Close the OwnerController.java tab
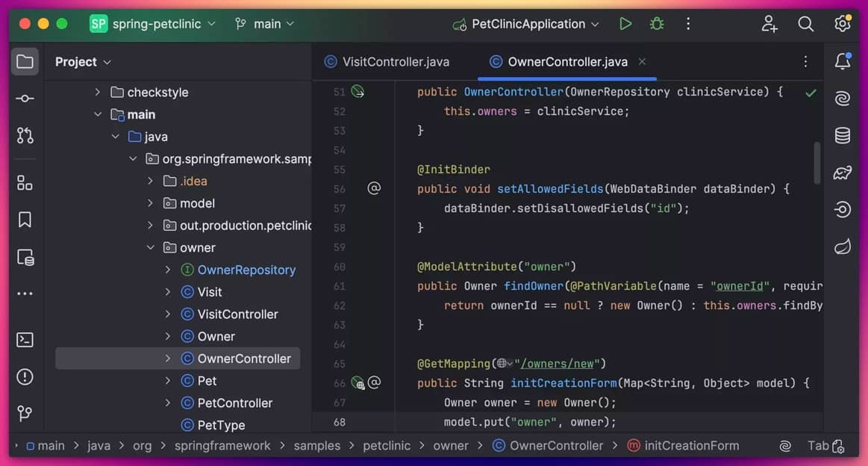This screenshot has height=466, width=868. point(642,62)
